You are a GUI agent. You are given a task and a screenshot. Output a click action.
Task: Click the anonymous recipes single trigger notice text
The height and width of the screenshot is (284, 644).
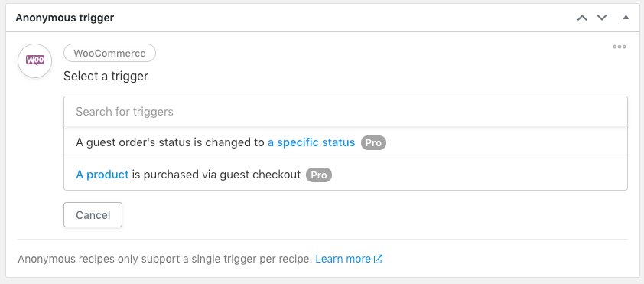pos(165,259)
